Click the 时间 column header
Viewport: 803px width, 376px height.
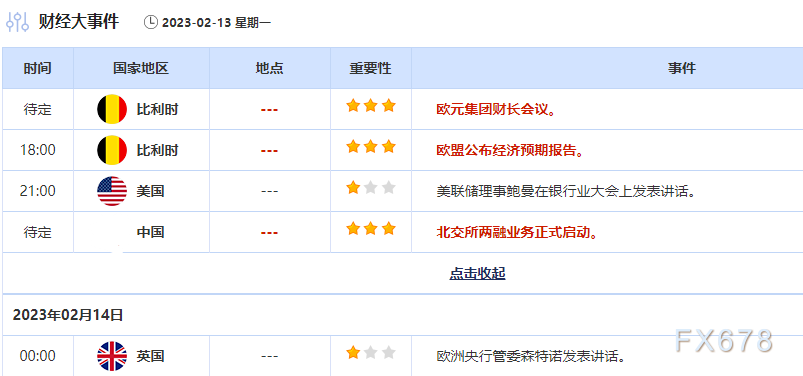click(x=38, y=68)
